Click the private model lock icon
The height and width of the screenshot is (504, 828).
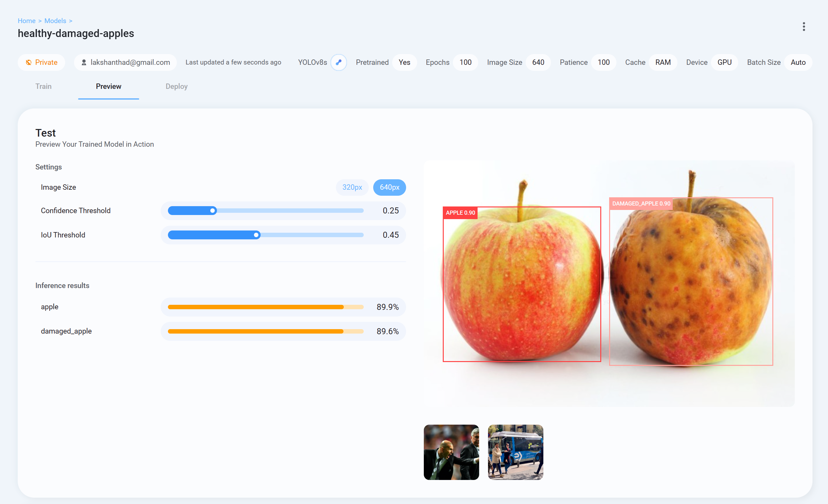point(29,62)
